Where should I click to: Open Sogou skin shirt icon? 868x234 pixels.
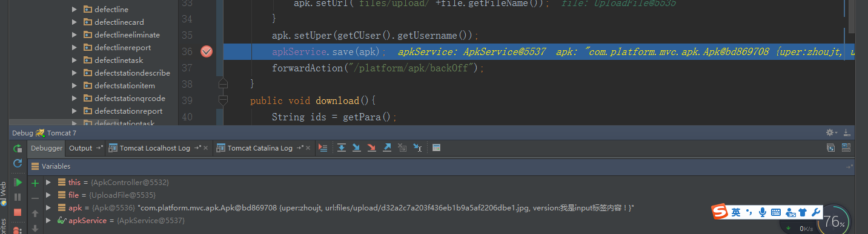coord(803,212)
